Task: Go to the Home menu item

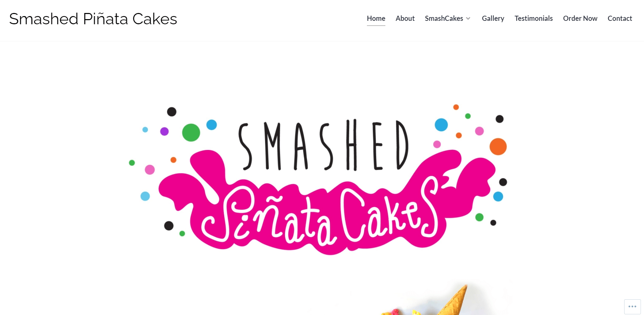Action: click(x=376, y=18)
